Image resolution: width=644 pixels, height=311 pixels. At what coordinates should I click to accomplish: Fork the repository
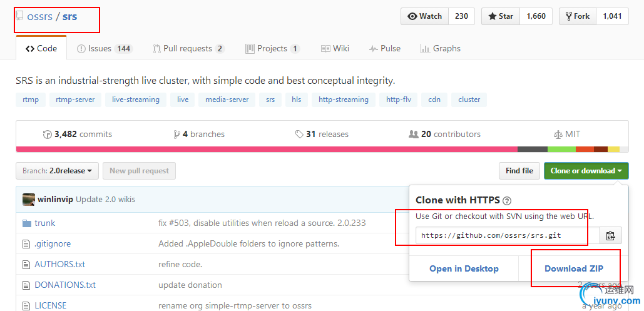(x=578, y=16)
